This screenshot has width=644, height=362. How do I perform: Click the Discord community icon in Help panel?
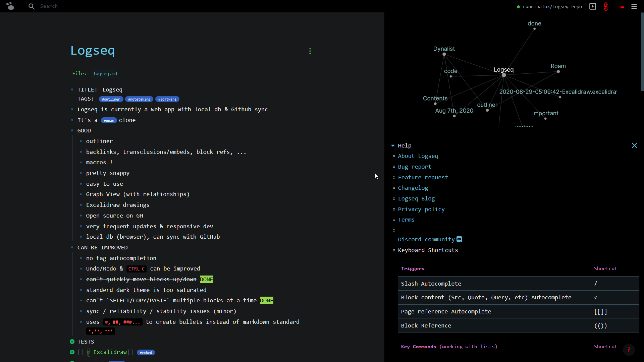tap(459, 239)
